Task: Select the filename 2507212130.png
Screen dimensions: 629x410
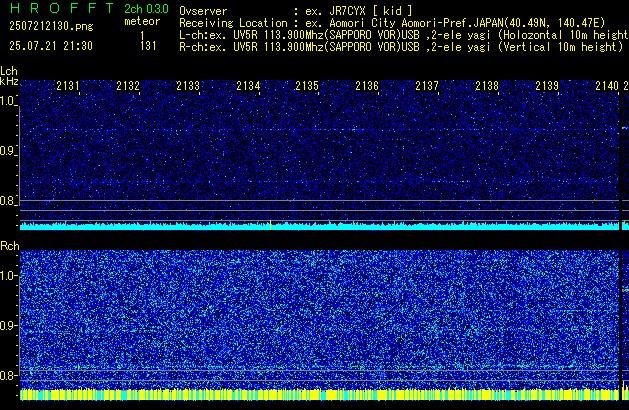Action: click(51, 26)
